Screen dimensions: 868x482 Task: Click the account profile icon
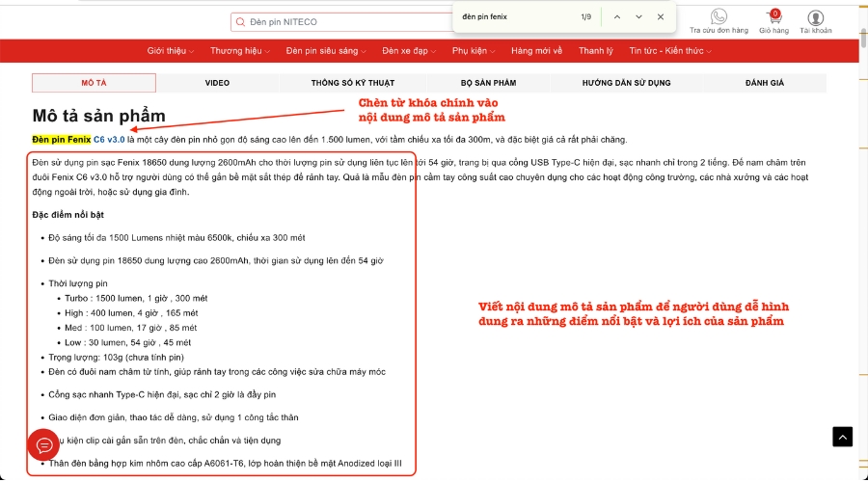coord(816,17)
